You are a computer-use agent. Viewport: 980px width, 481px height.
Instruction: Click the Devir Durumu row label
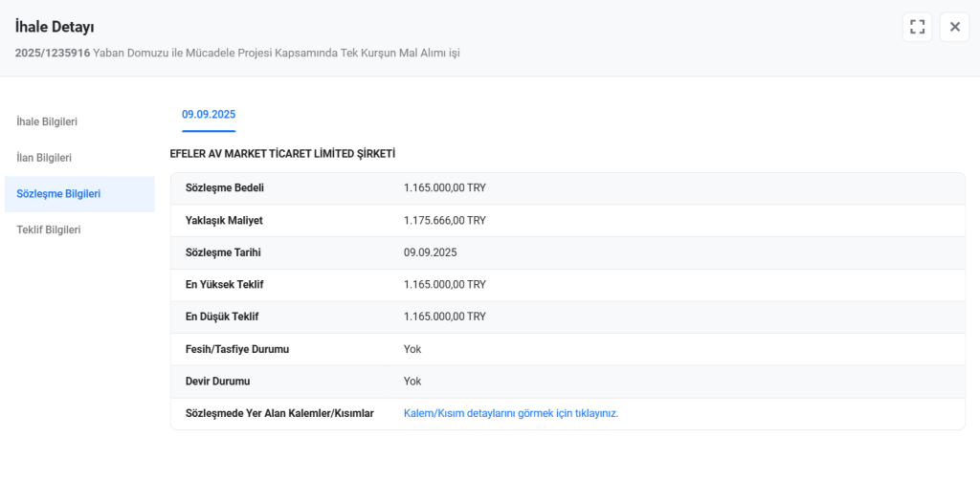(x=217, y=382)
